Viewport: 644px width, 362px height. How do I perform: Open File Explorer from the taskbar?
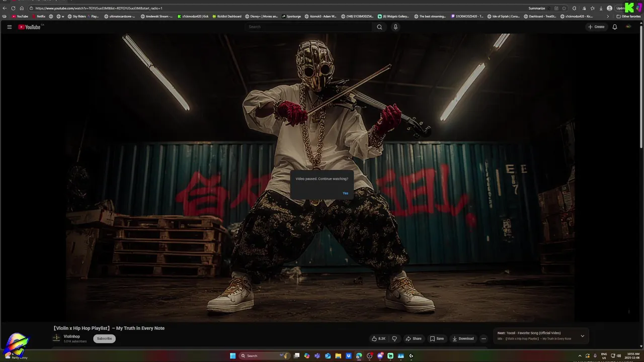[338, 356]
